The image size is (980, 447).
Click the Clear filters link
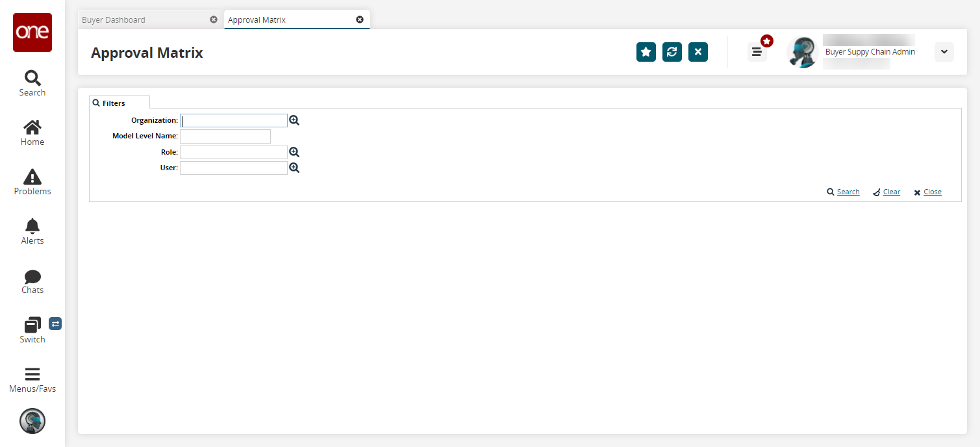[891, 192]
